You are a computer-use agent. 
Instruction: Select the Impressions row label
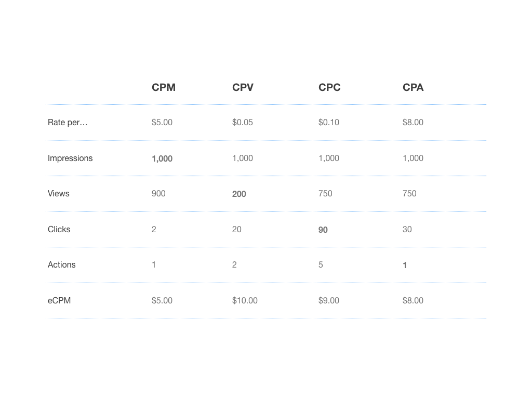70,158
